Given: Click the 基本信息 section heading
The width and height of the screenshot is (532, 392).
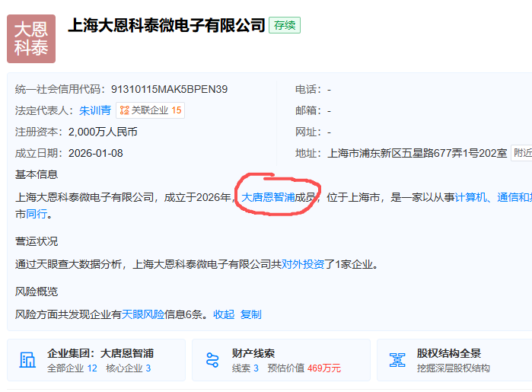Looking at the screenshot, I should tap(37, 174).
